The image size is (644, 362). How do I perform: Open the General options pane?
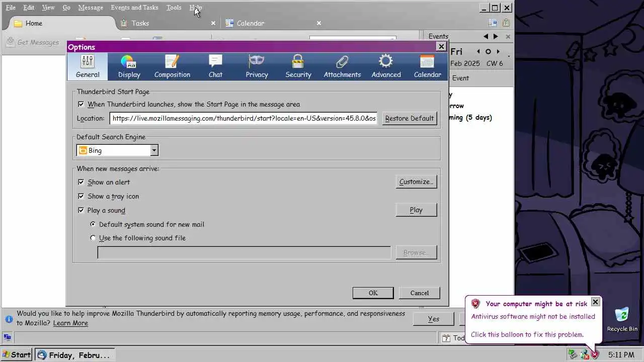tap(88, 66)
